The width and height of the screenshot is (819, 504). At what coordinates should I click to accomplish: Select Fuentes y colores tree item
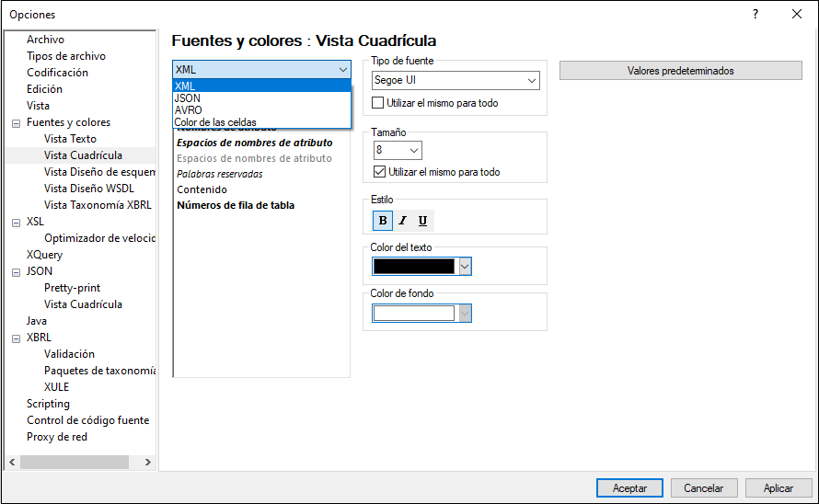click(68, 122)
